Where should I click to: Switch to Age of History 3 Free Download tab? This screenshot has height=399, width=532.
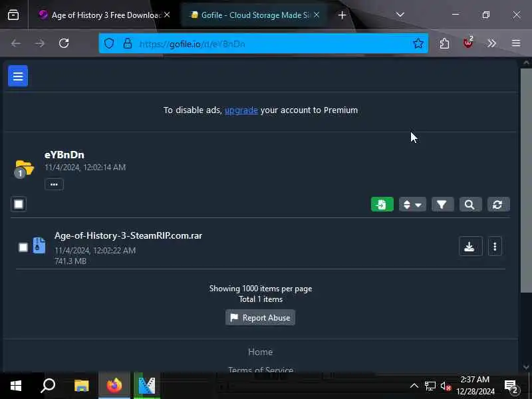point(100,15)
